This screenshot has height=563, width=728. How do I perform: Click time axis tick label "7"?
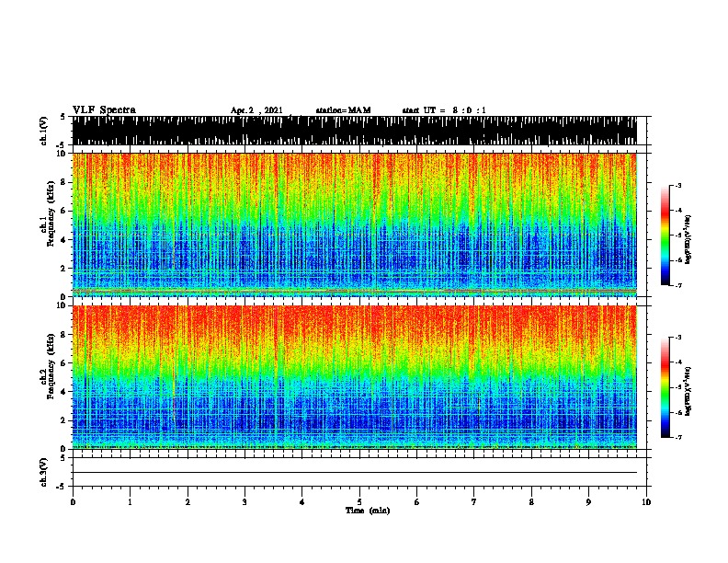tap(474, 502)
